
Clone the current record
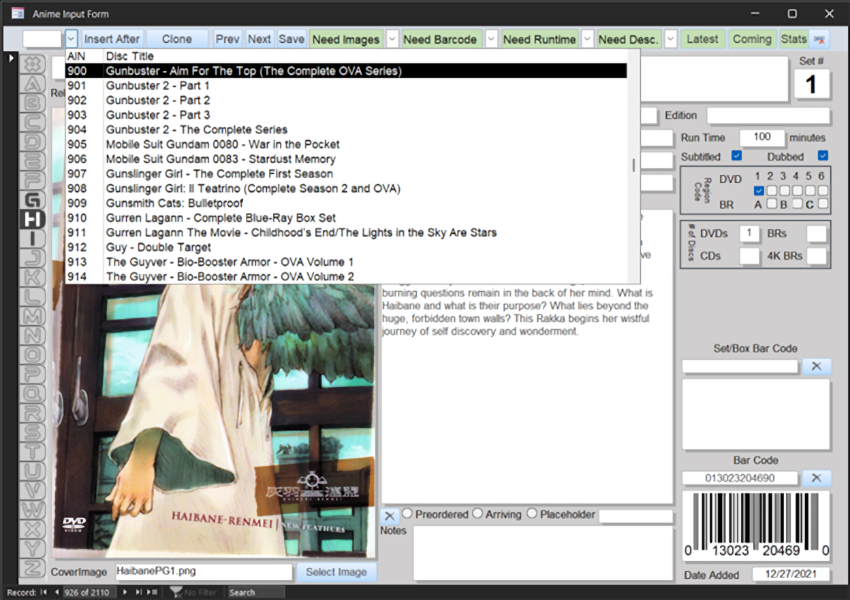click(x=177, y=39)
